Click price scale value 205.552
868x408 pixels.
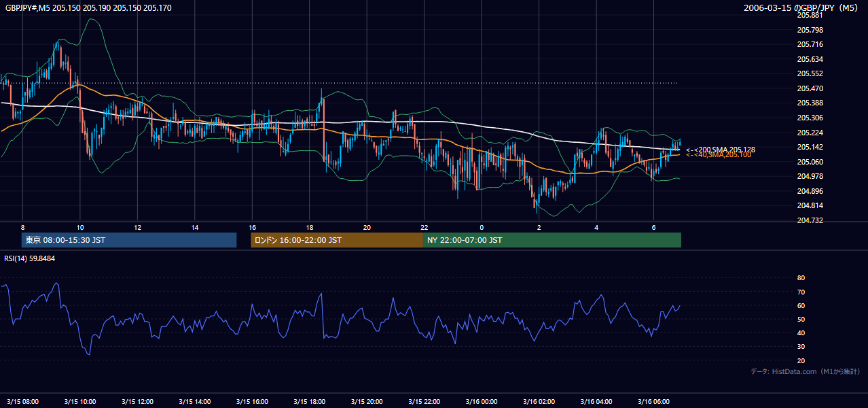click(810, 73)
